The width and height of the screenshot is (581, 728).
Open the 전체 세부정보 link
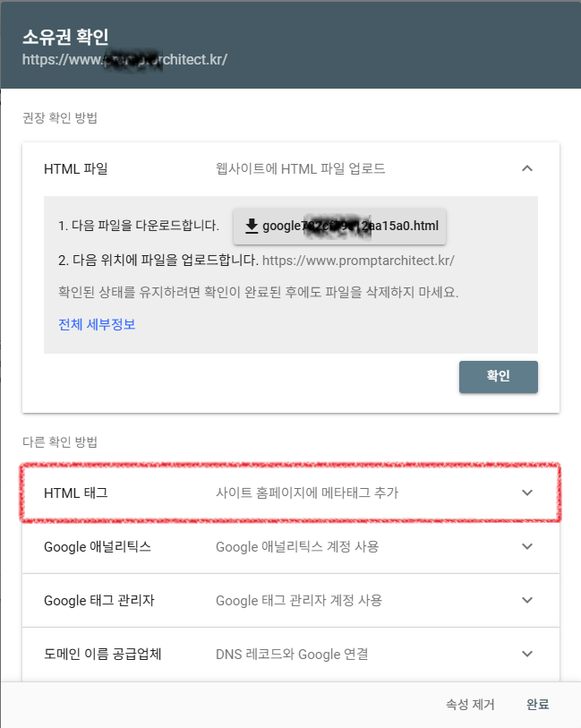(97, 324)
